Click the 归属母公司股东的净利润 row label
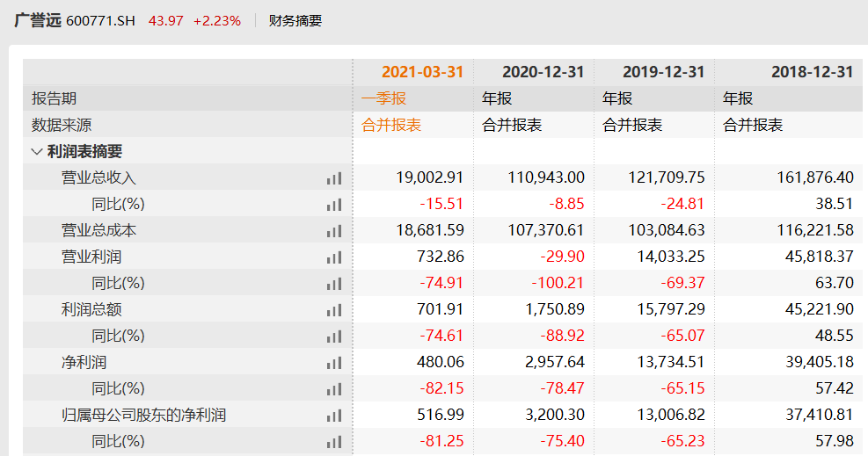 click(144, 415)
